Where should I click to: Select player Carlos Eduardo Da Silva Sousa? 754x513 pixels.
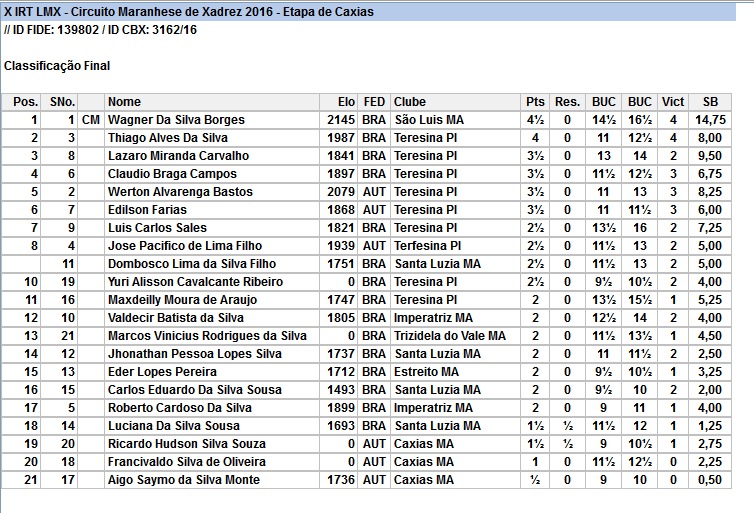195,390
